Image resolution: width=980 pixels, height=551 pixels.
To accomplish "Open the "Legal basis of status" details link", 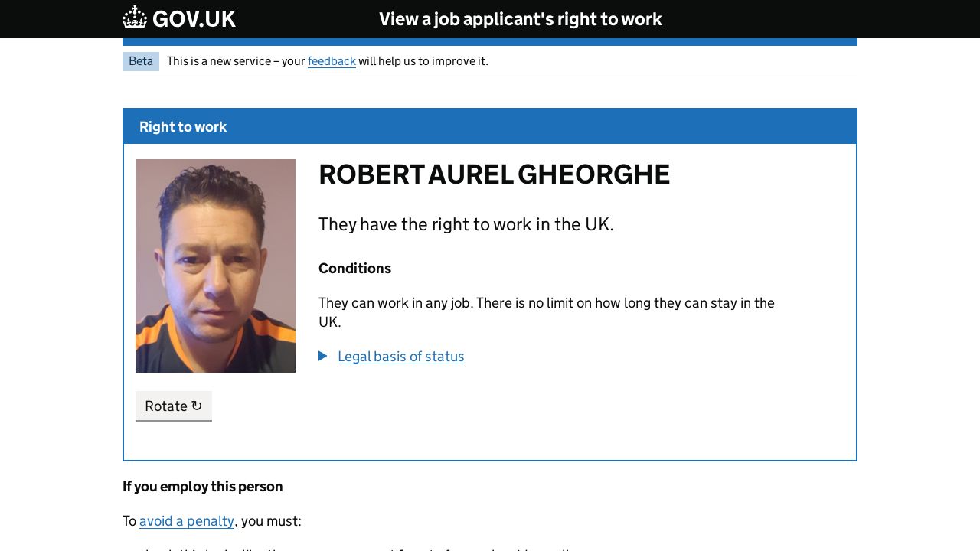I will 400,357.
